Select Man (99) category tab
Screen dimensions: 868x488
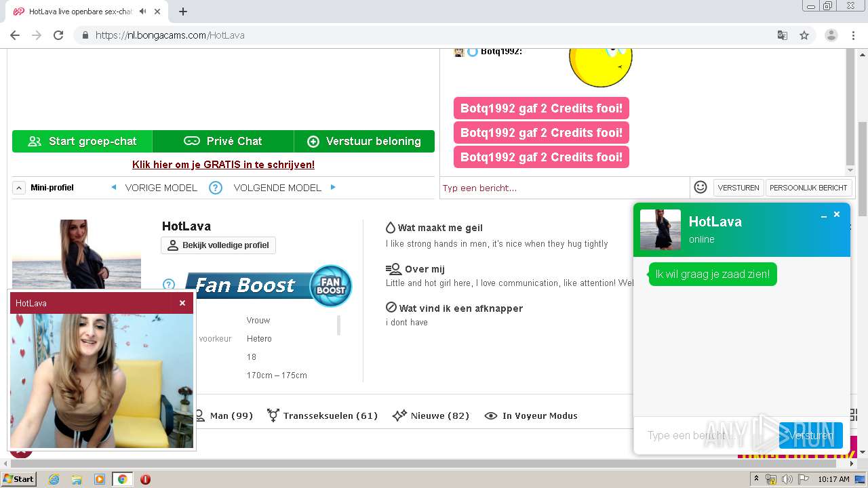click(223, 415)
